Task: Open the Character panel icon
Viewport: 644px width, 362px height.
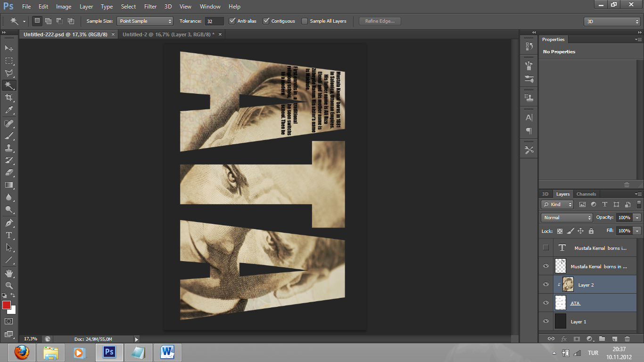Action: 529,117
